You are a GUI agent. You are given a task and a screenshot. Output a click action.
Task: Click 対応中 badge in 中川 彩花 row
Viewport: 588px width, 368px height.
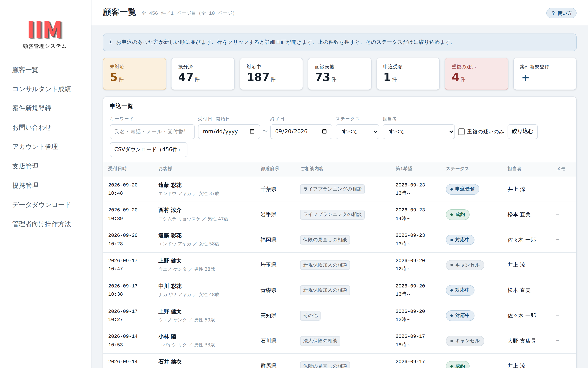tap(460, 290)
